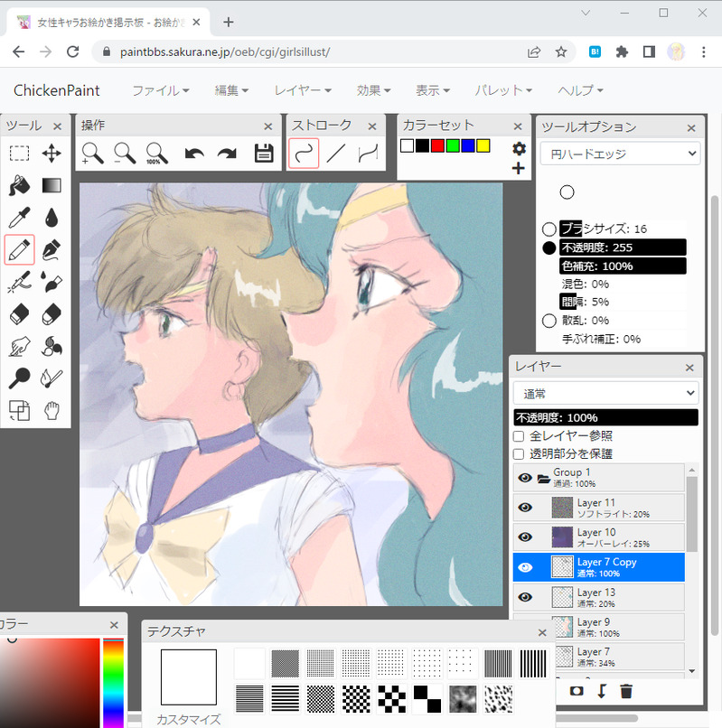Click カスタマイズ in texture panel

coord(189,719)
